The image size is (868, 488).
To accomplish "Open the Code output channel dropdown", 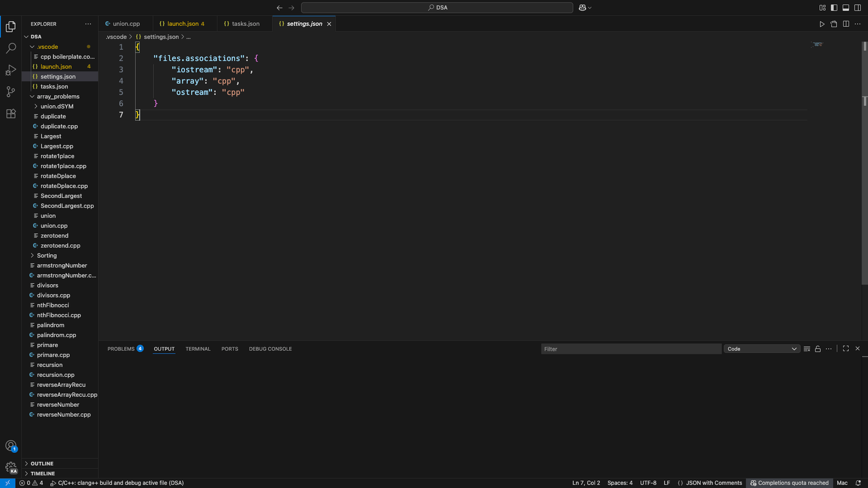I will tap(762, 349).
